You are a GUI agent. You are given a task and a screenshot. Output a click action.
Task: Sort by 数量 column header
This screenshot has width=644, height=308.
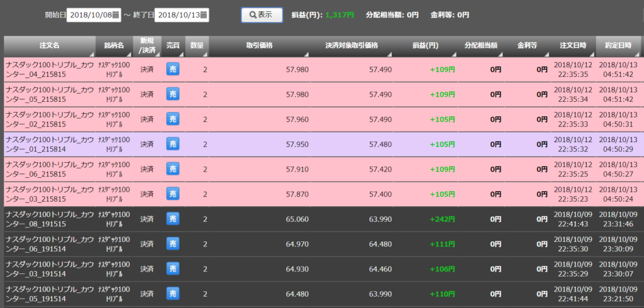coord(197,46)
